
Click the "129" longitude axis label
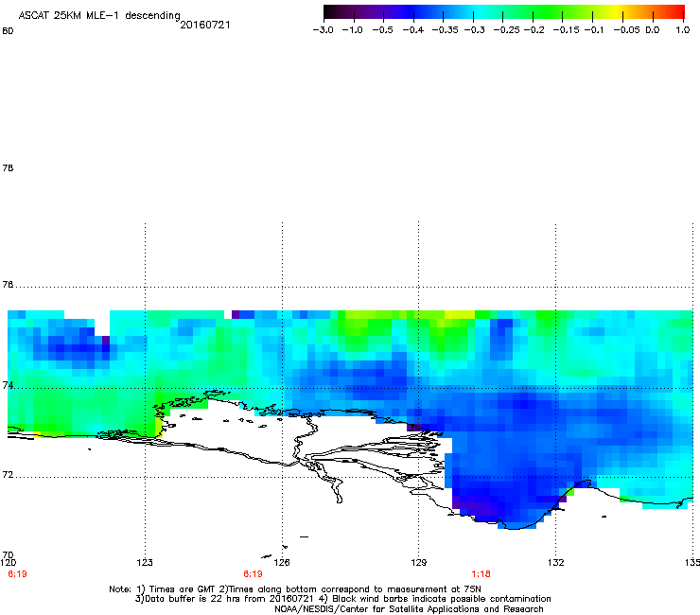pos(419,562)
